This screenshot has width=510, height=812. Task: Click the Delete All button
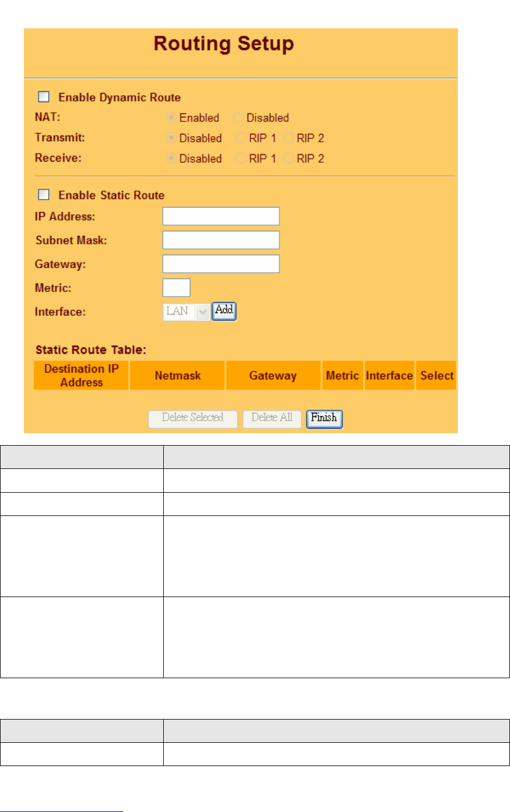click(x=272, y=418)
